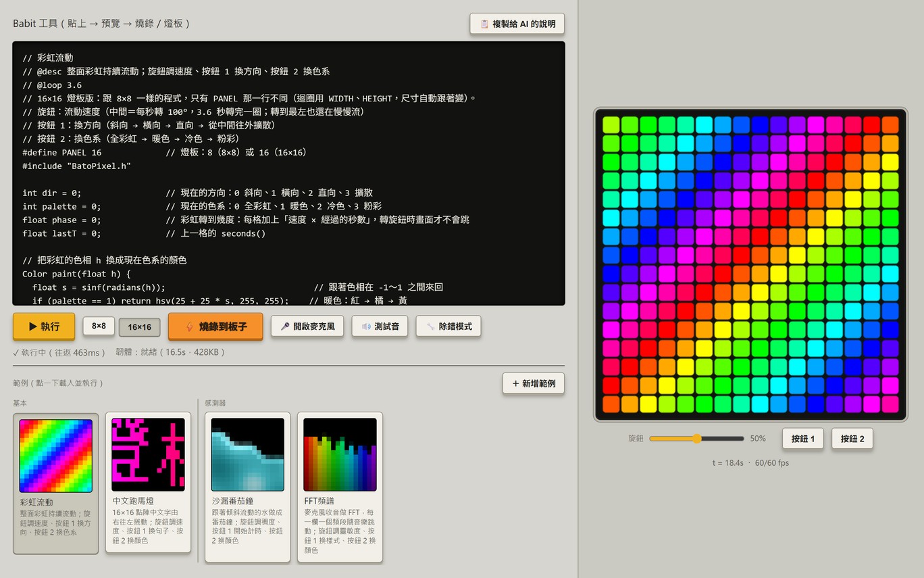
Task: Turn on the microphone via 開啟麥克風
Action: coord(307,327)
